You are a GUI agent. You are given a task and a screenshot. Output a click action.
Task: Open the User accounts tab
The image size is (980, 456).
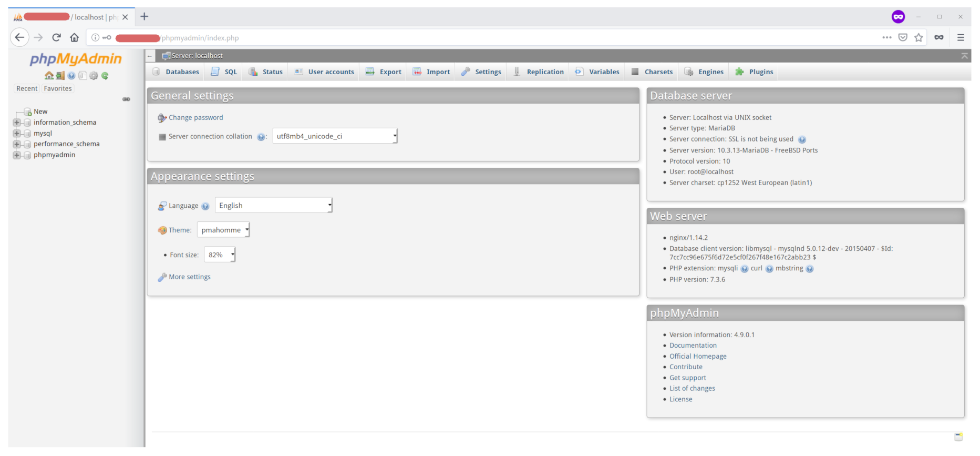[x=324, y=72]
